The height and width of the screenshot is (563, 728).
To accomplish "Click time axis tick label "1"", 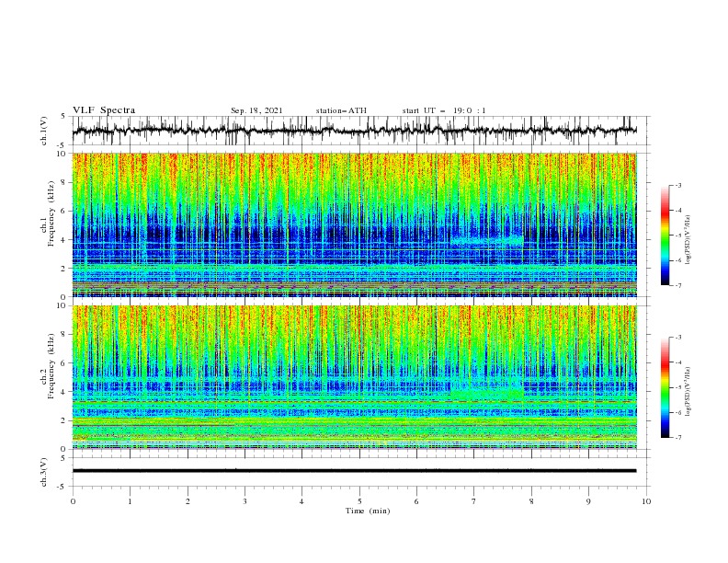I will 130,501.
